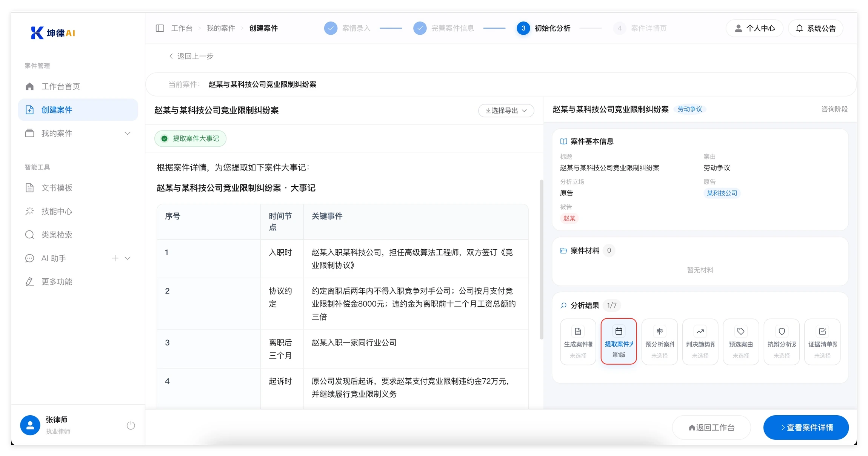Click 返回工作台 button

pos(711,427)
